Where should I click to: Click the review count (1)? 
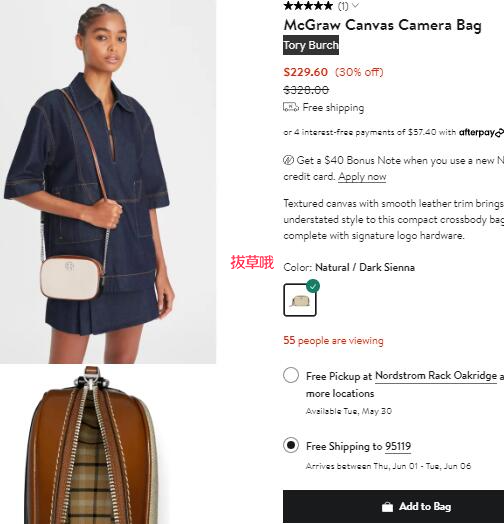tap(343, 6)
